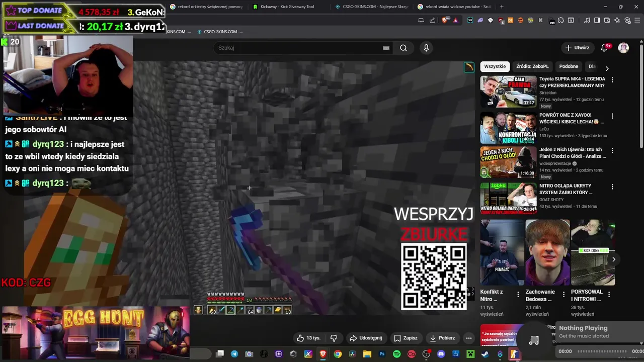The height and width of the screenshot is (362, 644).
Task: Show the browser sidebar panel
Action: [597, 20]
